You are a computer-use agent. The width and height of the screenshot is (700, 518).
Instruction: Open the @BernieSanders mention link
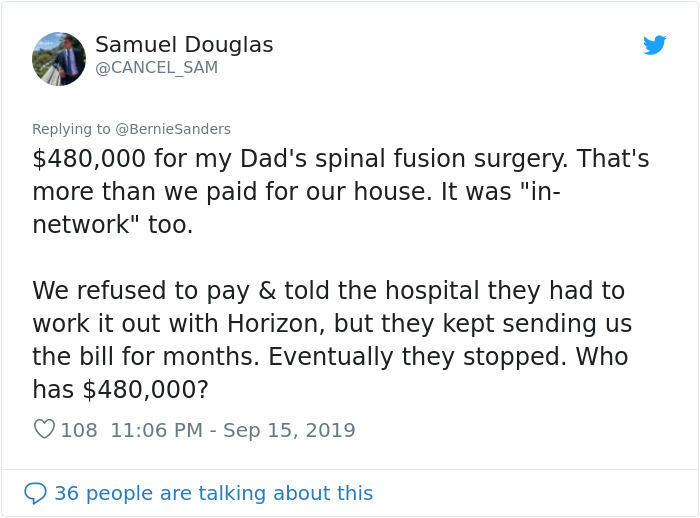click(x=173, y=129)
